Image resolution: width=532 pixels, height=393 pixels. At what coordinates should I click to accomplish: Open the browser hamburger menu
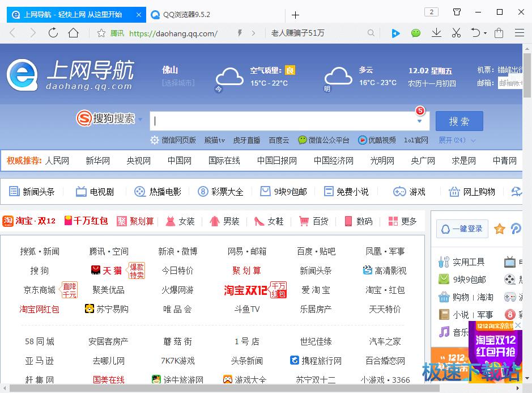tap(519, 33)
